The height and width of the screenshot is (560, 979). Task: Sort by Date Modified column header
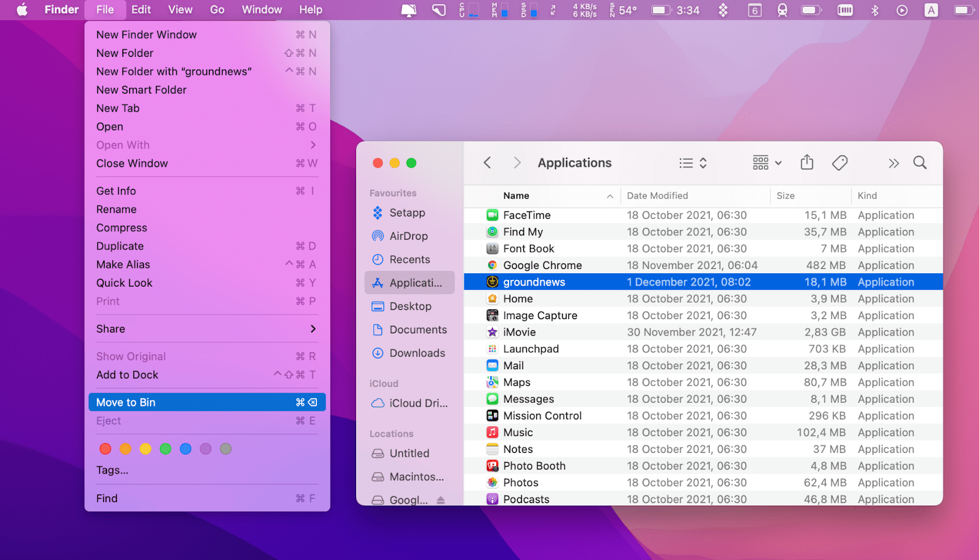[x=695, y=196]
